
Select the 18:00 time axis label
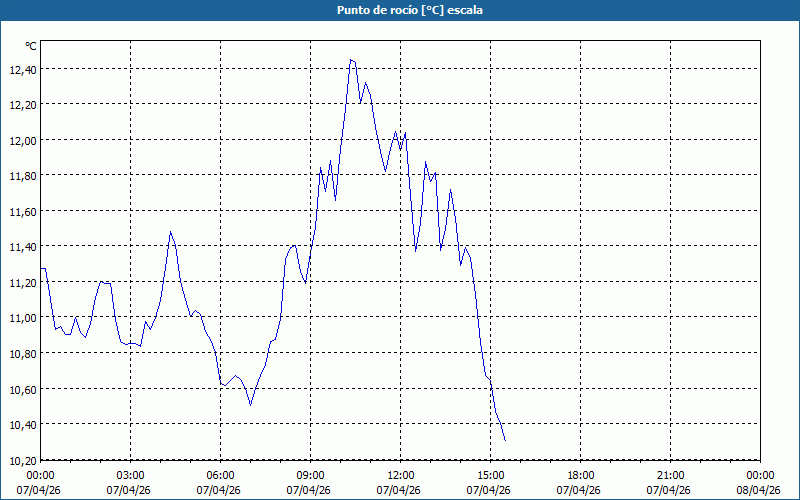pos(581,475)
